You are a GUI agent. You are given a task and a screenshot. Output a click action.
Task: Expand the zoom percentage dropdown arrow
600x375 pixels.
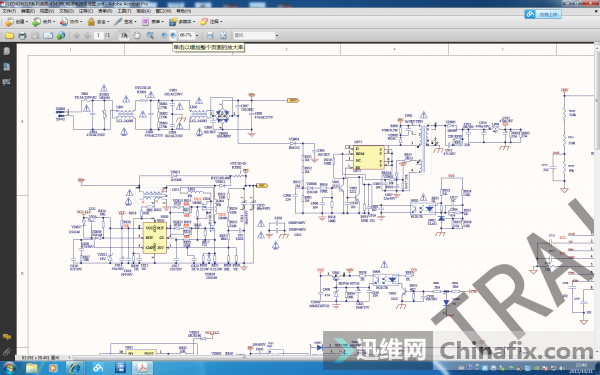(197, 36)
